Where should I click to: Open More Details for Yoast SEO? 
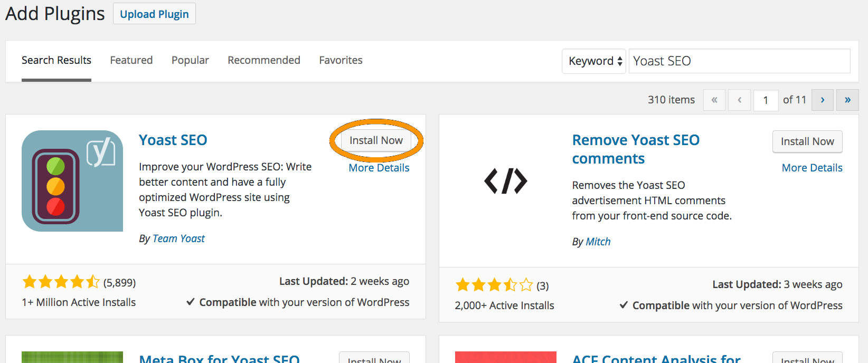pos(379,168)
